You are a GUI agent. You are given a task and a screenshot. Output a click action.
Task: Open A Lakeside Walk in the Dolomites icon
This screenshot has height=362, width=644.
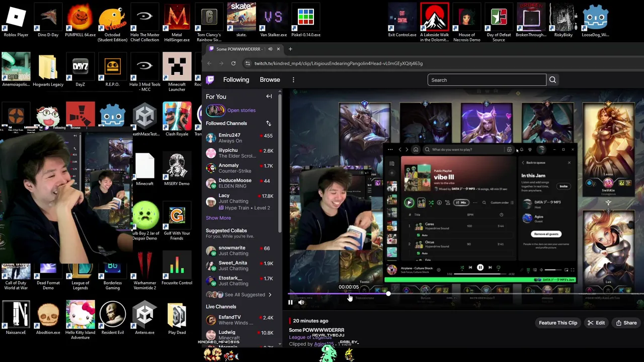click(x=434, y=23)
